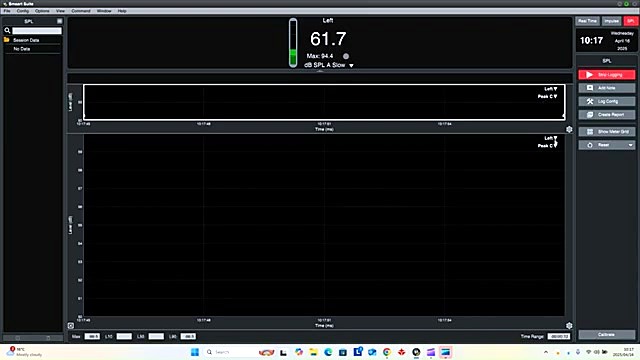
Task: Click the 10:17 clock display
Action: pos(591,40)
